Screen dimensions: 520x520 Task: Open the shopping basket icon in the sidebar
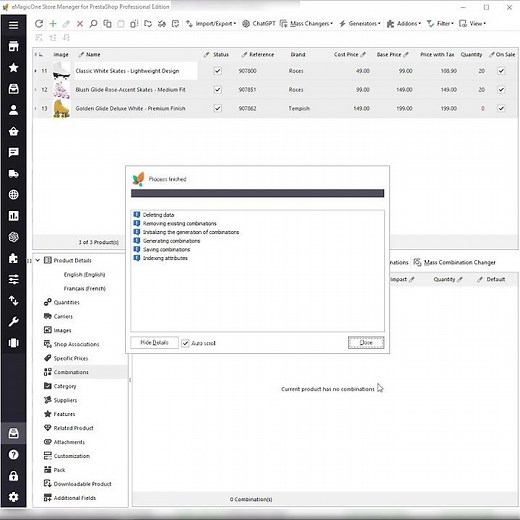pyautogui.click(x=14, y=131)
